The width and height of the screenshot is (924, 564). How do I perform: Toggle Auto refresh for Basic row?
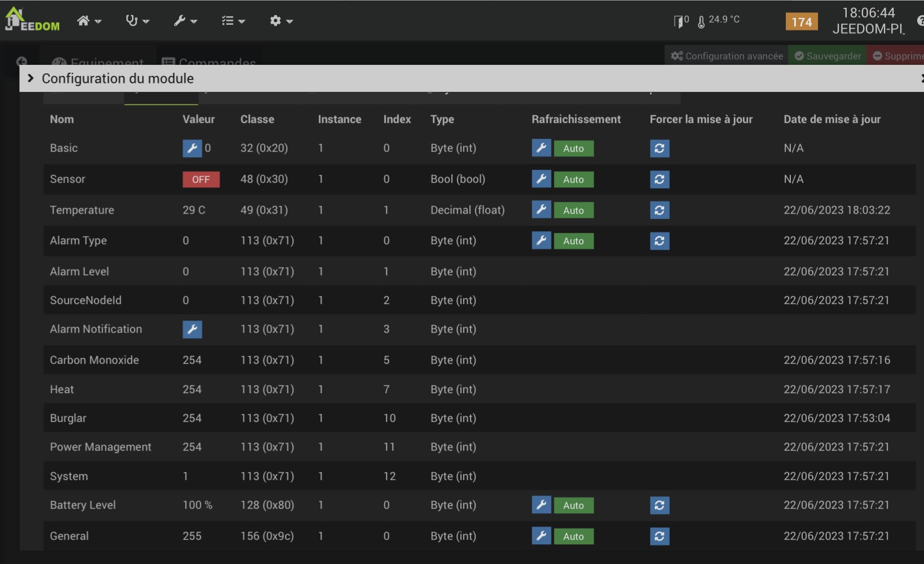coord(573,148)
